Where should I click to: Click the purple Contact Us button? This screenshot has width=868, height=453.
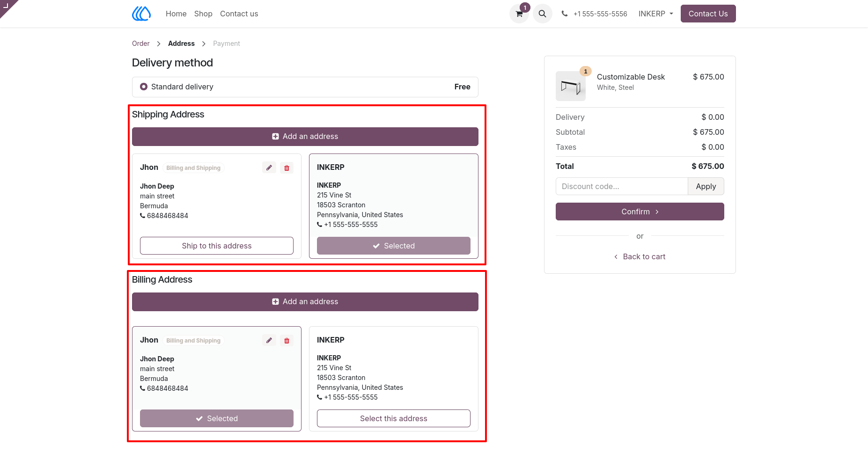[708, 14]
